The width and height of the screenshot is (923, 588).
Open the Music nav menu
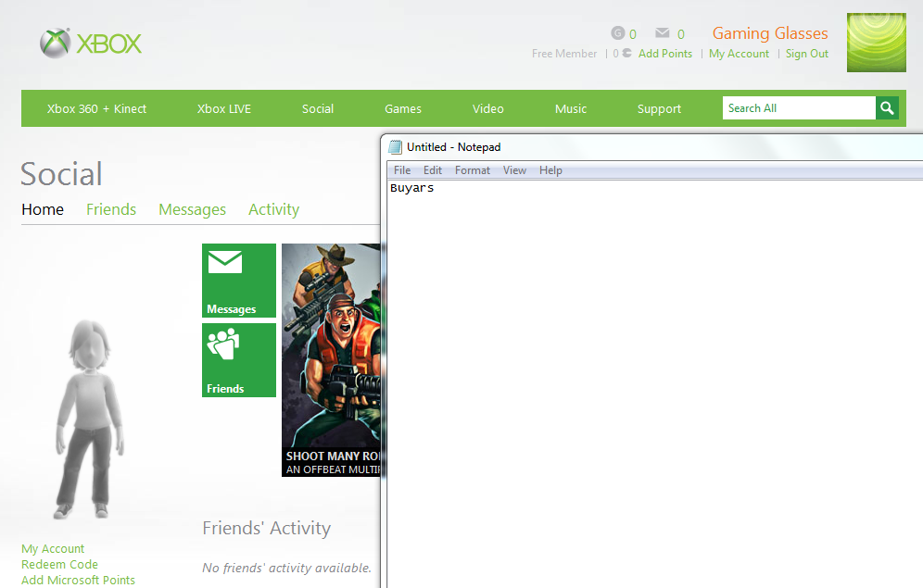pos(571,108)
